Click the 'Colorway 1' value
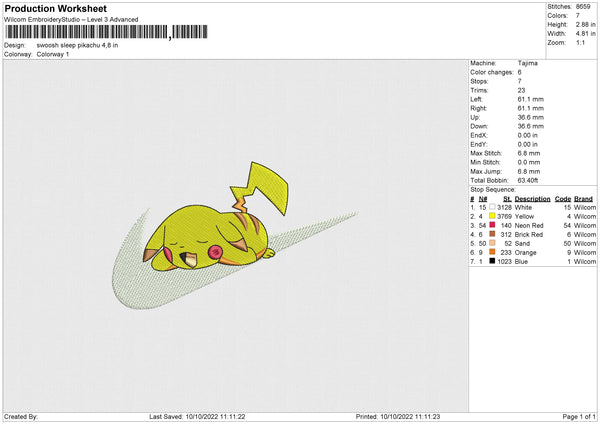Screen dimensions: 600x424 53,54
